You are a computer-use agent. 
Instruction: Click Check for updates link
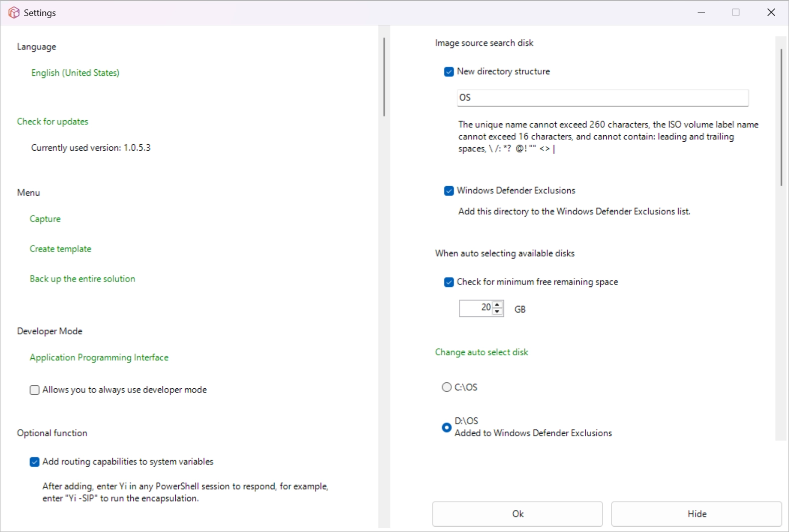click(x=52, y=122)
